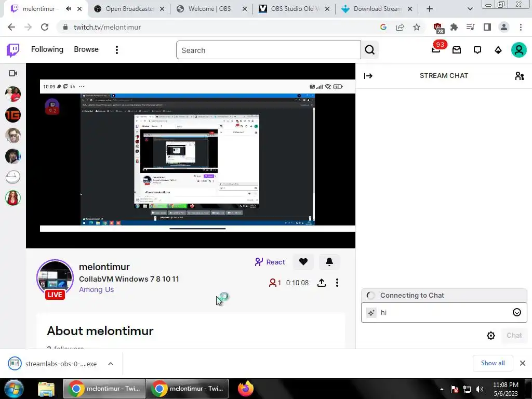
Task: Open the emote picker smiley
Action: click(x=516, y=312)
